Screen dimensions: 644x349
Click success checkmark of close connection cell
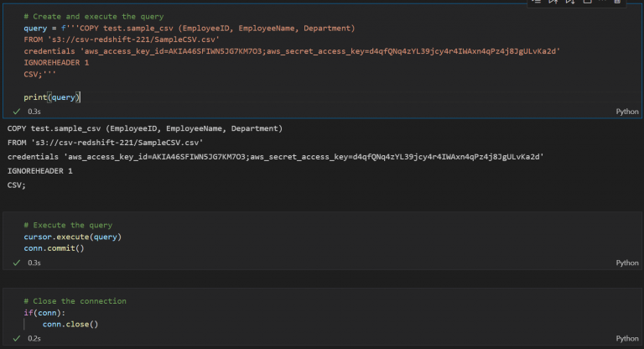[16, 338]
